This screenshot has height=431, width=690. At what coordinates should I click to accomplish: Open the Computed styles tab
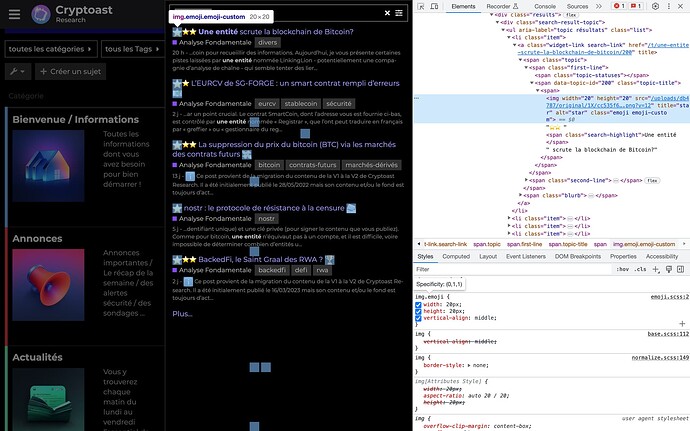456,256
